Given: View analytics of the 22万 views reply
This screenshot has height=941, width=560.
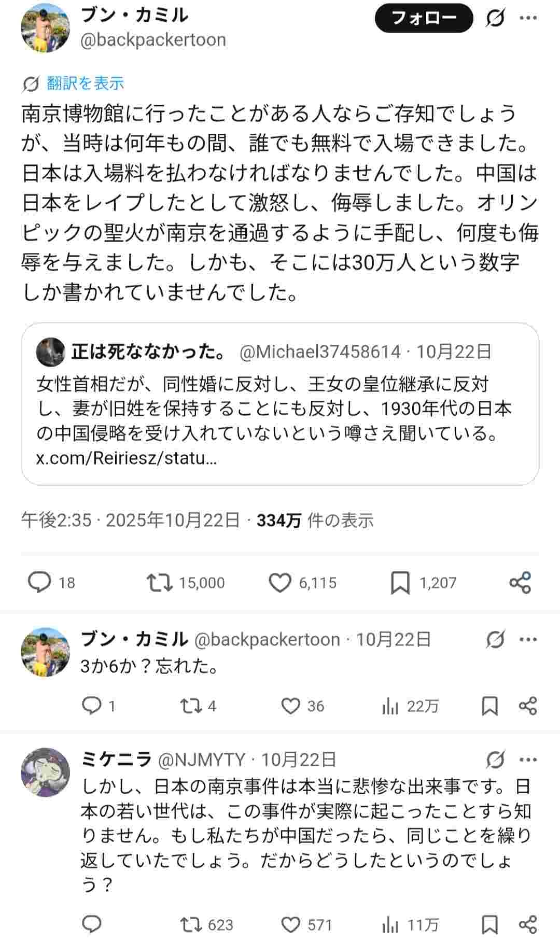Looking at the screenshot, I should [390, 706].
